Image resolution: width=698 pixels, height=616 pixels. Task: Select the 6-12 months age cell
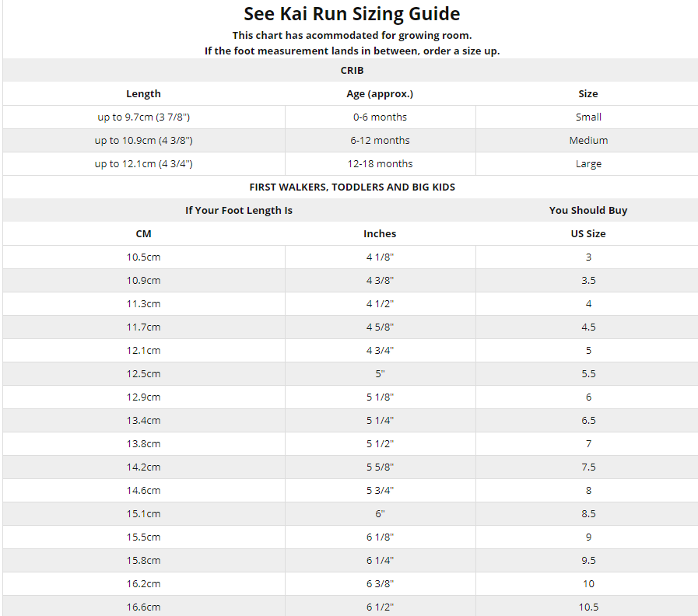point(380,140)
